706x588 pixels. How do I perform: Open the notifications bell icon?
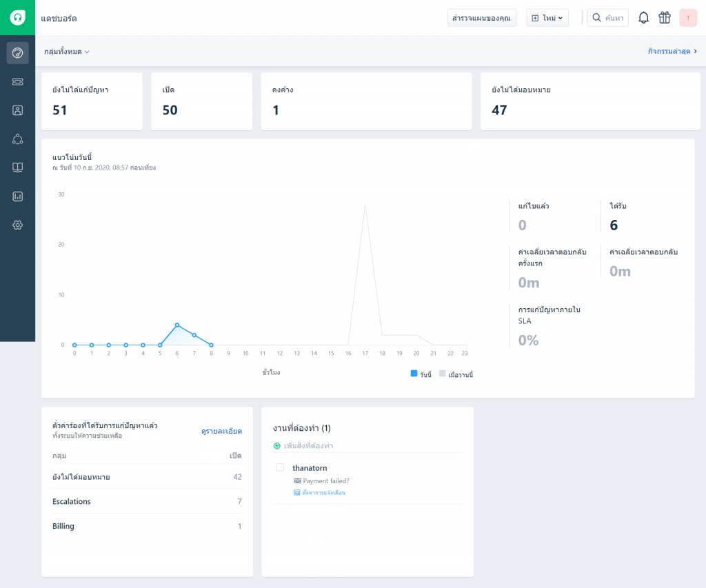[643, 18]
